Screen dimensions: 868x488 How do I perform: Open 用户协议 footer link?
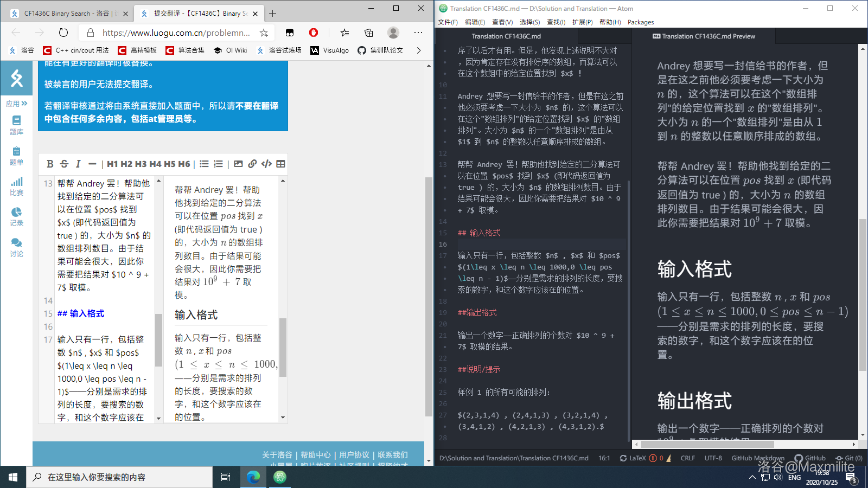pos(354,455)
